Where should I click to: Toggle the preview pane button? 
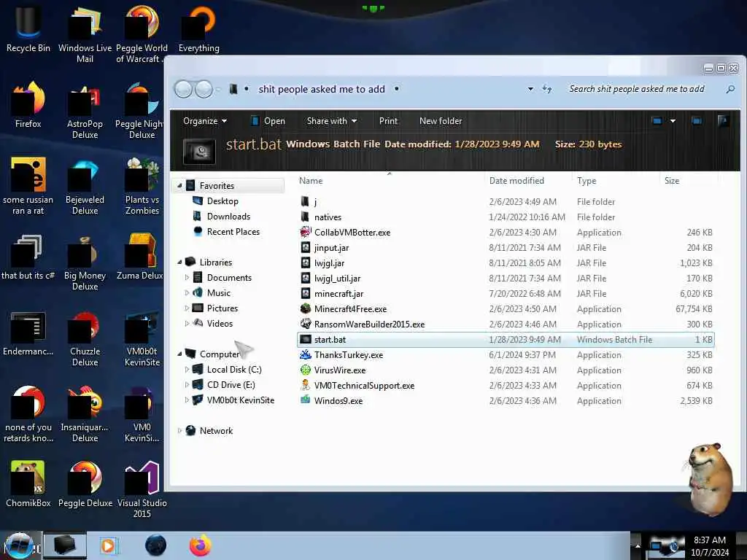pyautogui.click(x=697, y=121)
